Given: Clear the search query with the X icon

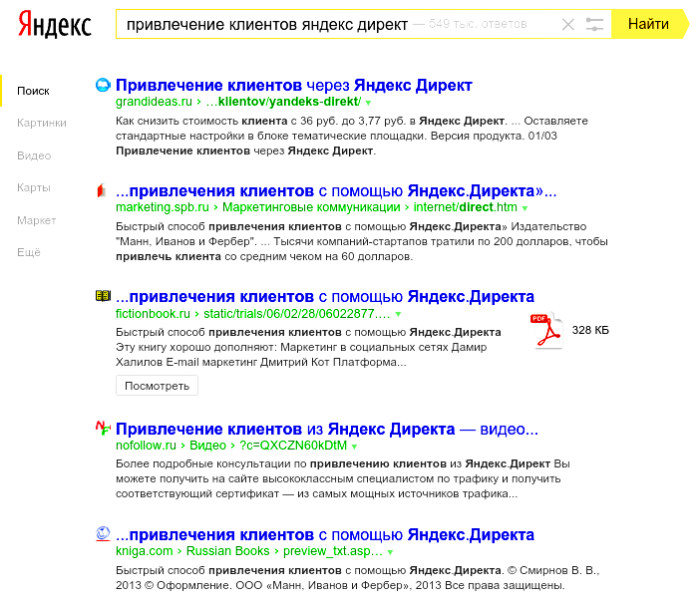Looking at the screenshot, I should pyautogui.click(x=567, y=24).
